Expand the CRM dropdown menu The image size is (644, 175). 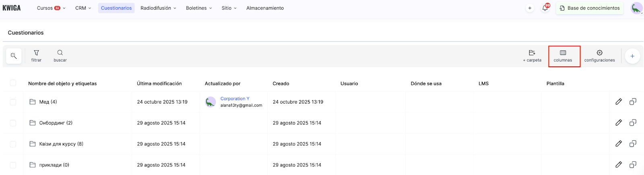point(83,8)
